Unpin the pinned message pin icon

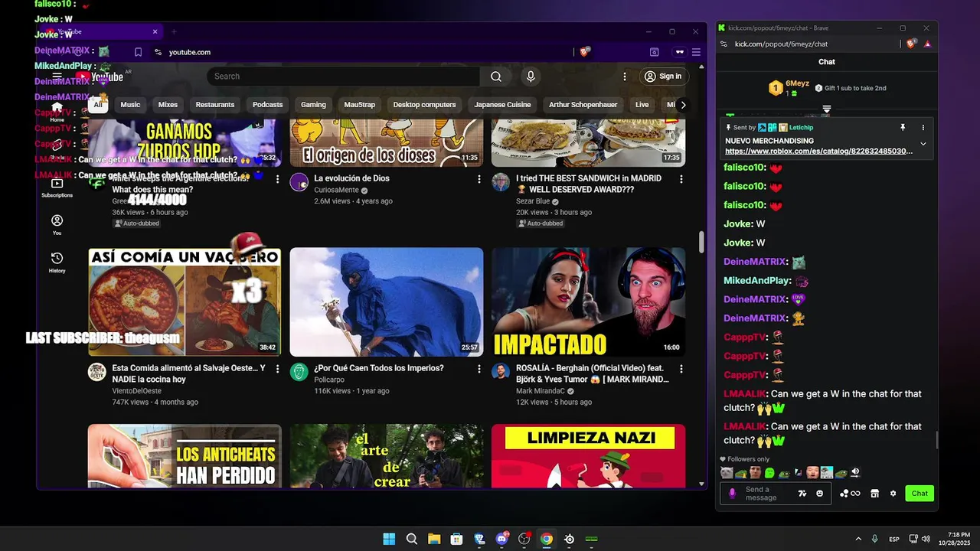point(903,128)
